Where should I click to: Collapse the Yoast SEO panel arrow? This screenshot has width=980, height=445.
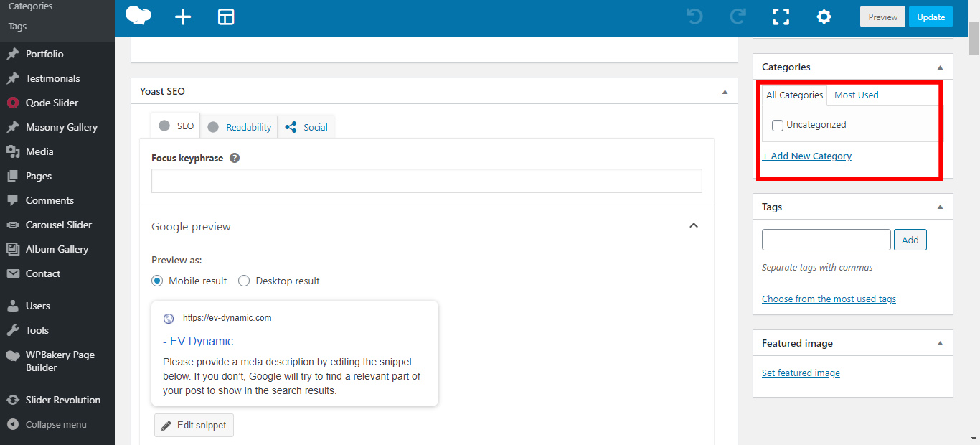click(725, 92)
